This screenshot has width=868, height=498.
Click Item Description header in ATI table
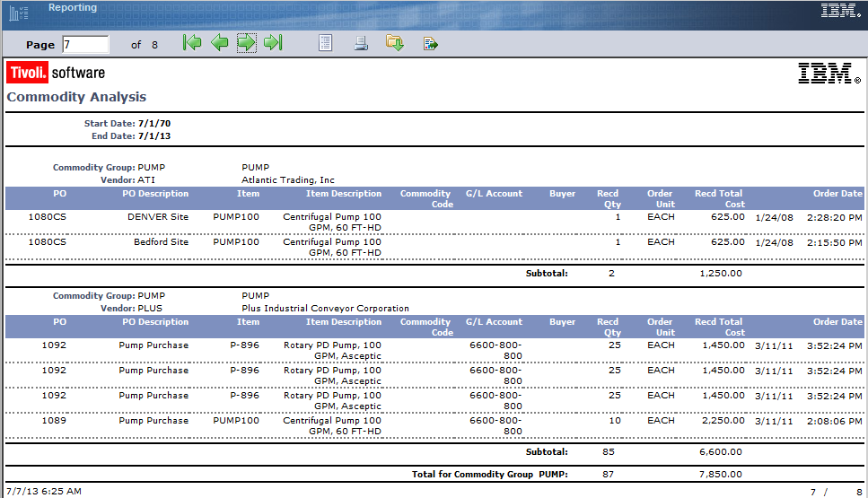[x=344, y=194]
